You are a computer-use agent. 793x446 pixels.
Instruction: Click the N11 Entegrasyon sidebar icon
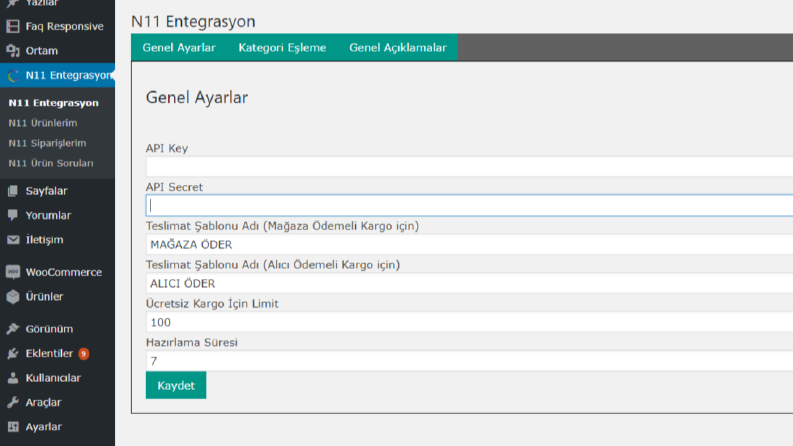click(13, 75)
